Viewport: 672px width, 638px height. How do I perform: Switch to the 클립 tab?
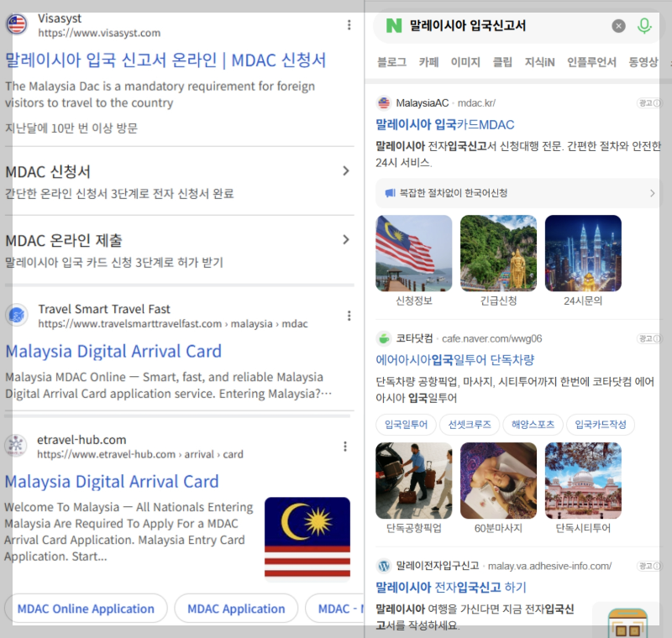(502, 62)
